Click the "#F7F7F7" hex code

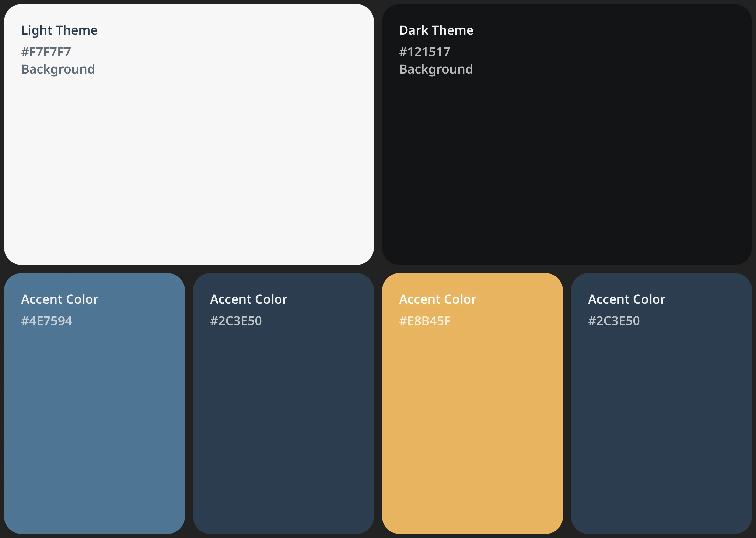(46, 52)
